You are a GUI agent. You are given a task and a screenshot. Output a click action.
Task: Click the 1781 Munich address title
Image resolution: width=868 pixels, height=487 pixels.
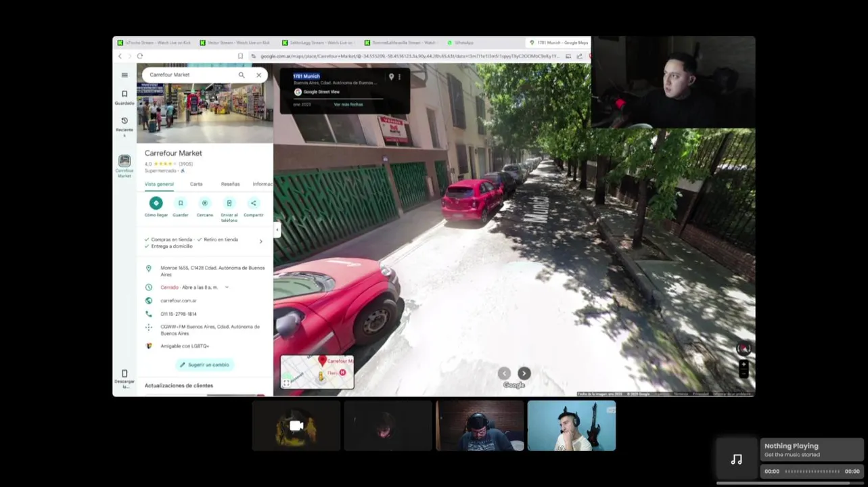306,76
